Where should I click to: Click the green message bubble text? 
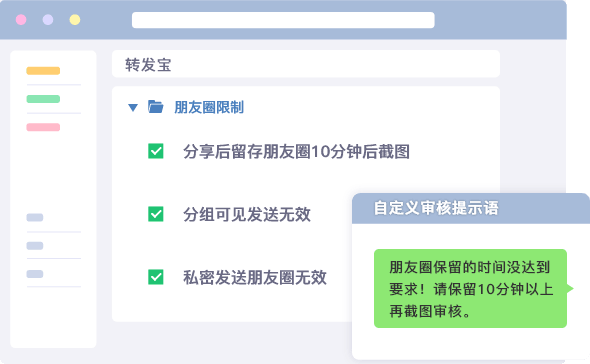[470, 289]
